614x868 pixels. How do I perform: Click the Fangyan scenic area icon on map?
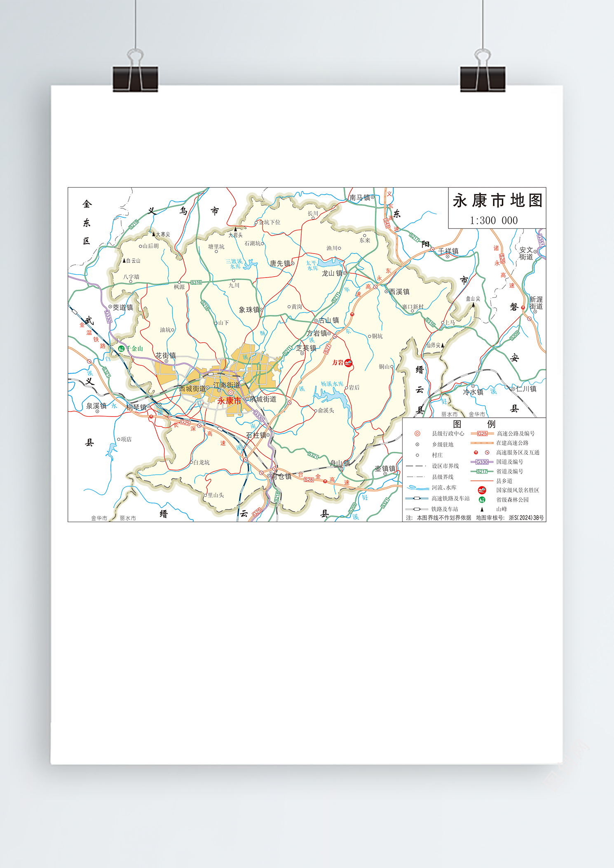[x=349, y=363]
